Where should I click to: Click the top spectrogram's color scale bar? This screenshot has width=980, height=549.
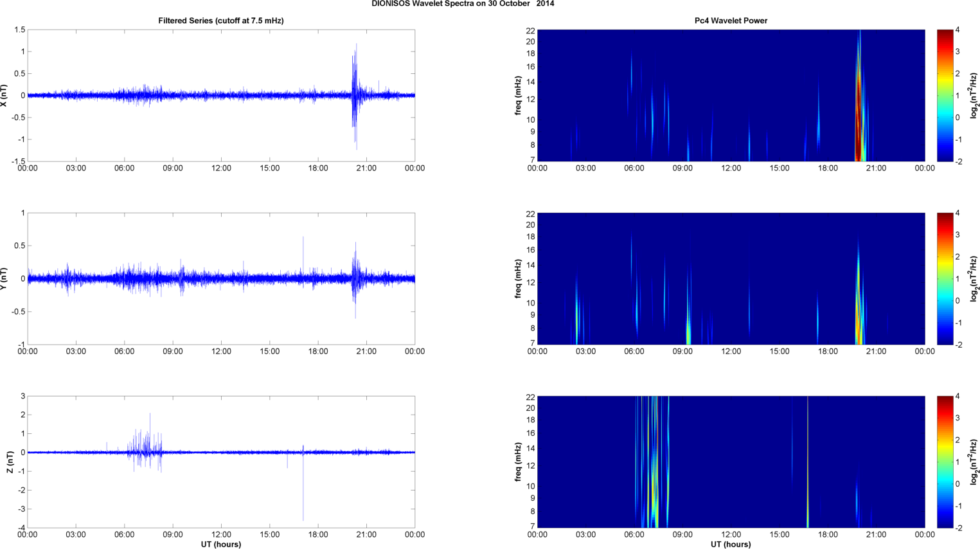click(x=945, y=95)
